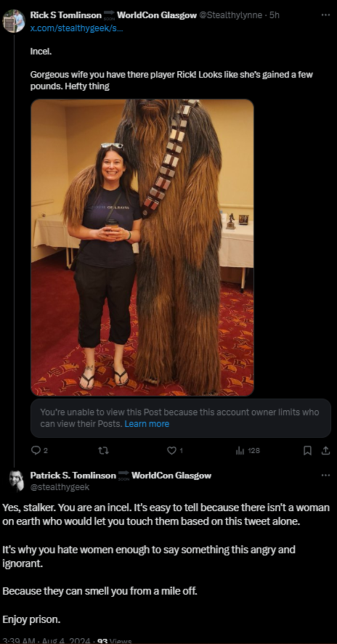Open the three-dot menu on Patrick's post
The image size is (337, 644).
coord(325,476)
